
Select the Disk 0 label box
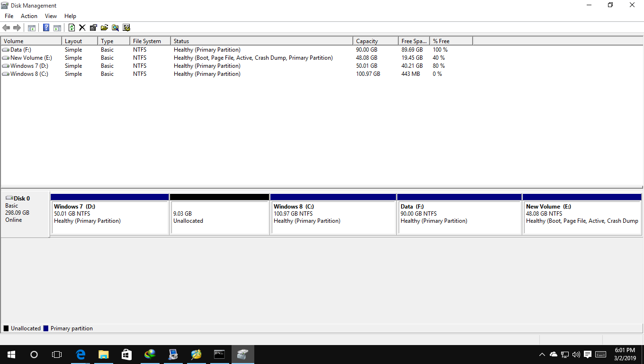tap(26, 214)
